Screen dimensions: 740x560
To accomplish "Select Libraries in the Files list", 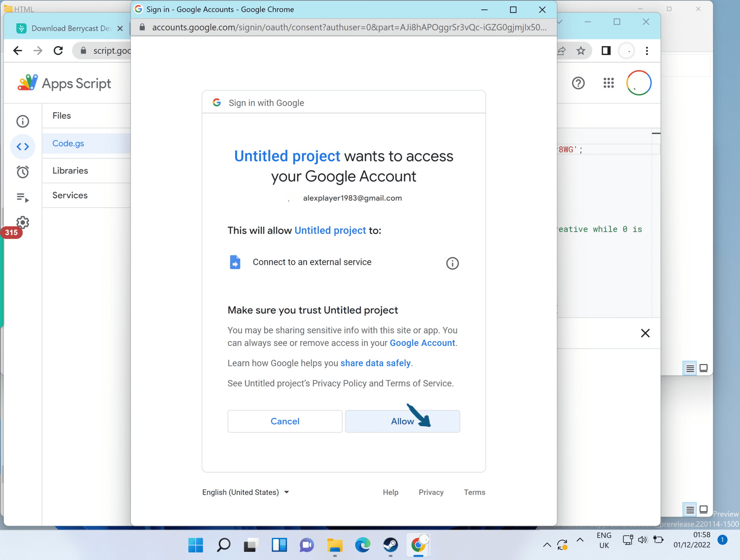I will (x=70, y=171).
